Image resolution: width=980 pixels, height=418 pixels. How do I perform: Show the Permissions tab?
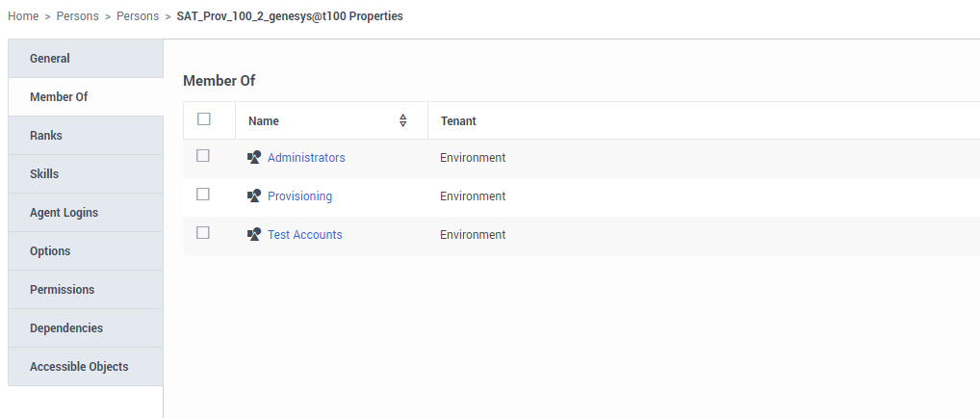86,290
